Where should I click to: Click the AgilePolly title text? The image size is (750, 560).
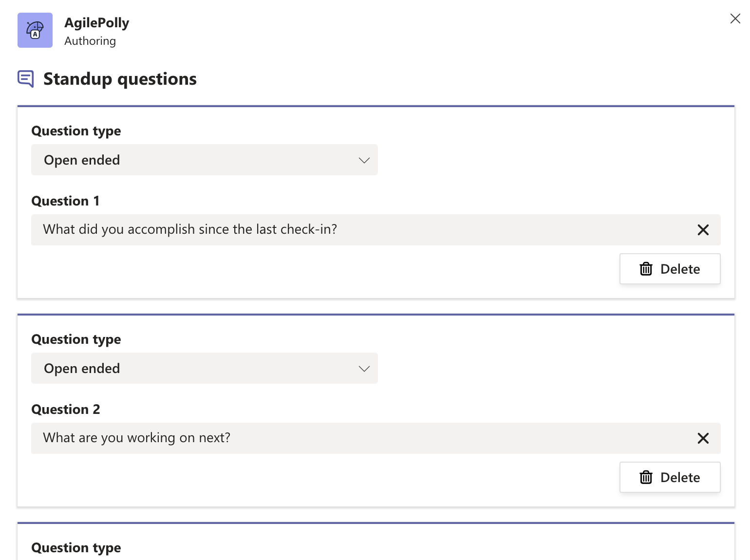pos(97,23)
